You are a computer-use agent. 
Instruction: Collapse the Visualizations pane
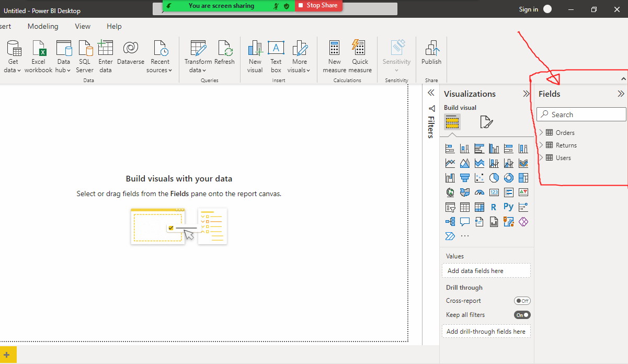pyautogui.click(x=526, y=94)
